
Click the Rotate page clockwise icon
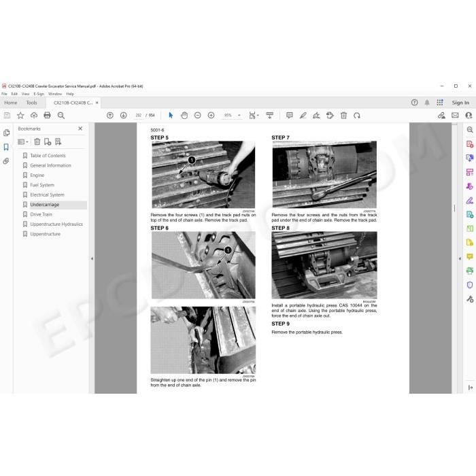tap(357, 116)
